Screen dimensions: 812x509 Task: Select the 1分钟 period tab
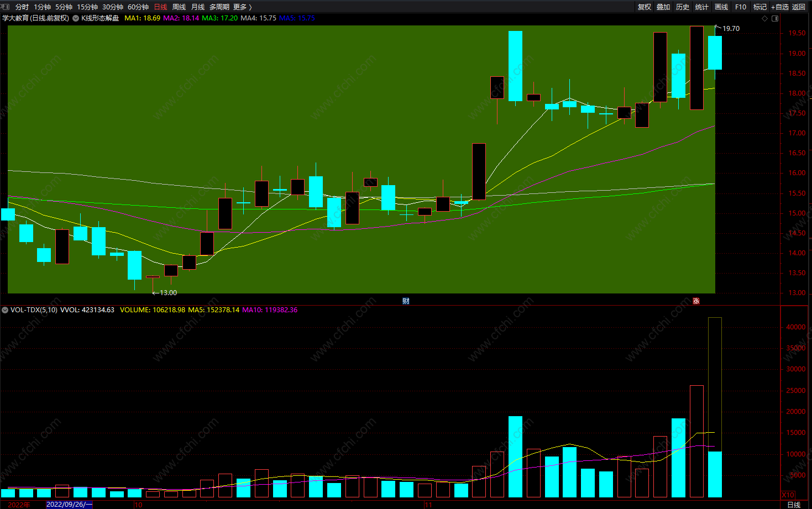coord(42,7)
